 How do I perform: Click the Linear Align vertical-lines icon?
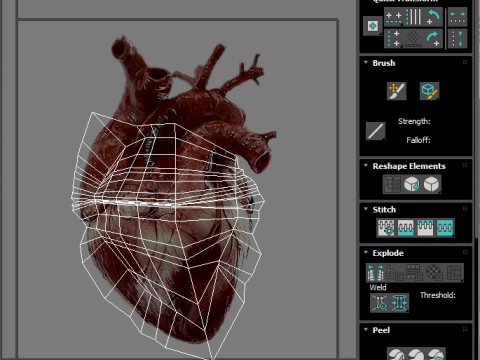(413, 17)
